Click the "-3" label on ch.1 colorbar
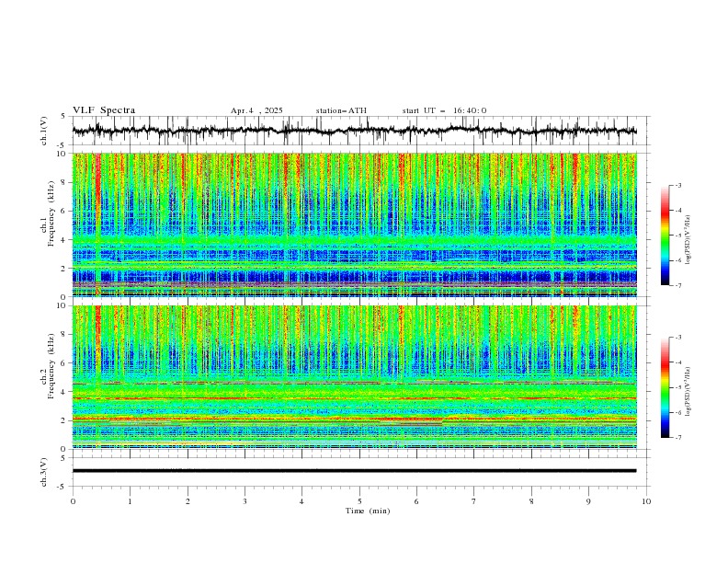Viewport: 728px width, 563px height. [x=678, y=185]
